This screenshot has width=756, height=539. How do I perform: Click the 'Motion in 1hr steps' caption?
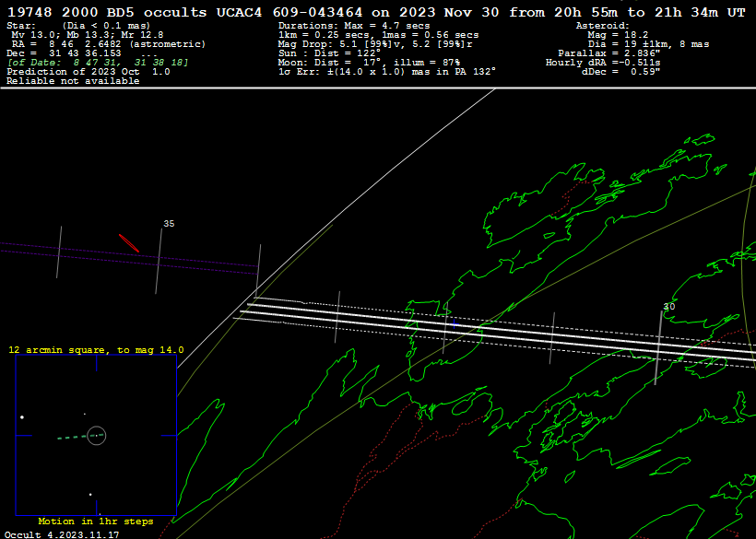pyautogui.click(x=96, y=521)
